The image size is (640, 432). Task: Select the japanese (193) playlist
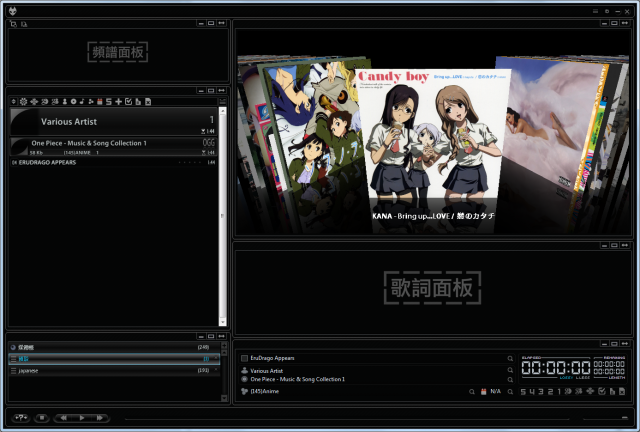(114, 370)
